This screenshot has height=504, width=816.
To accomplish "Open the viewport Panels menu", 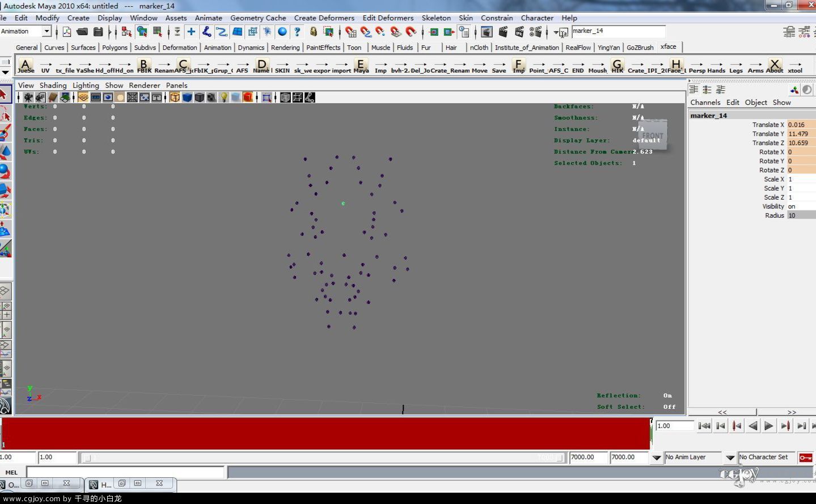I will 176,85.
